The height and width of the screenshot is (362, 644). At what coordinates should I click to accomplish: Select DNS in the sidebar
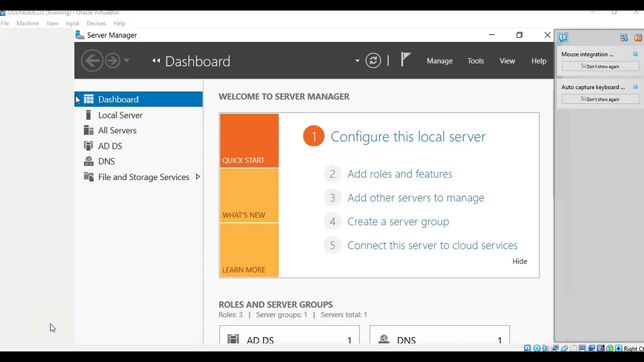click(x=139, y=161)
